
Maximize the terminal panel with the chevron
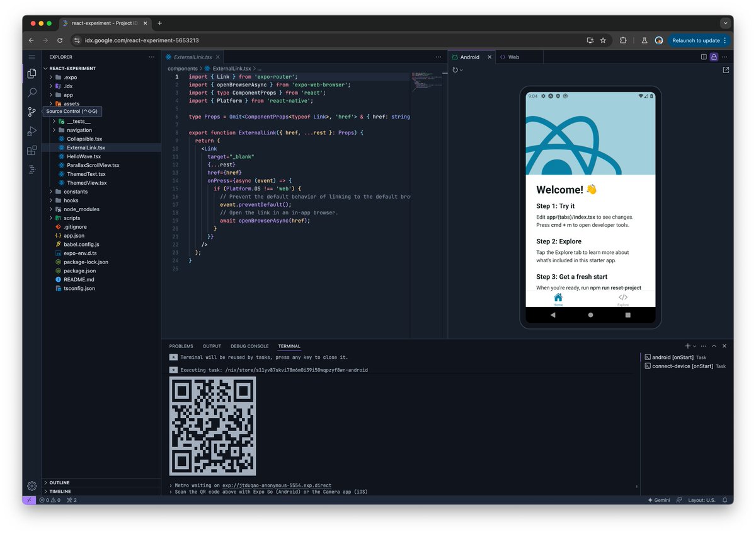point(714,345)
